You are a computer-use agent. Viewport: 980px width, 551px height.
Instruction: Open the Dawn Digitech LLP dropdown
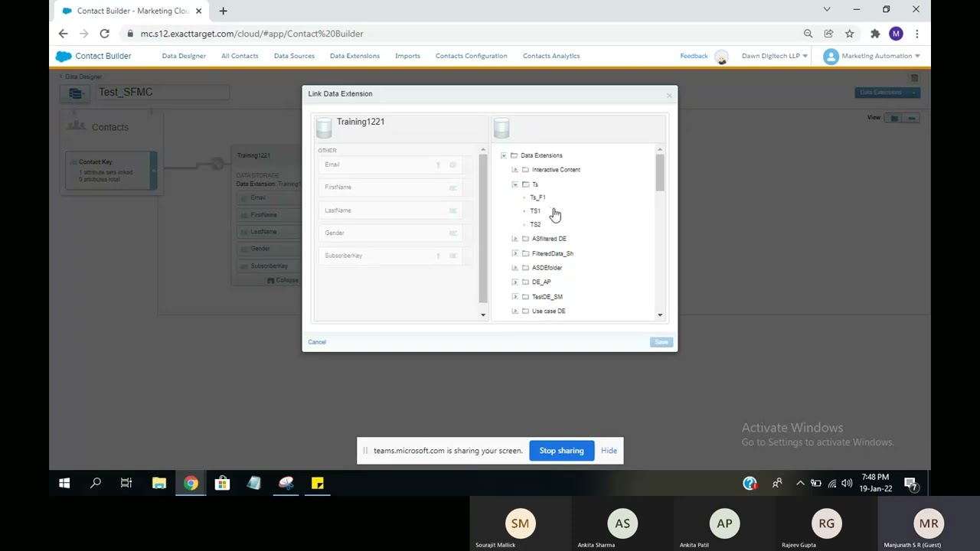(x=774, y=56)
